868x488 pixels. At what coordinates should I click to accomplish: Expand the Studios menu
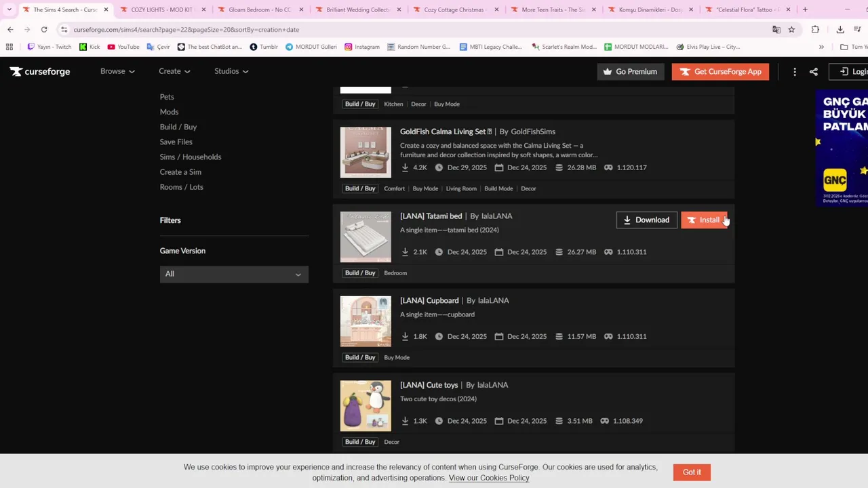coord(231,71)
